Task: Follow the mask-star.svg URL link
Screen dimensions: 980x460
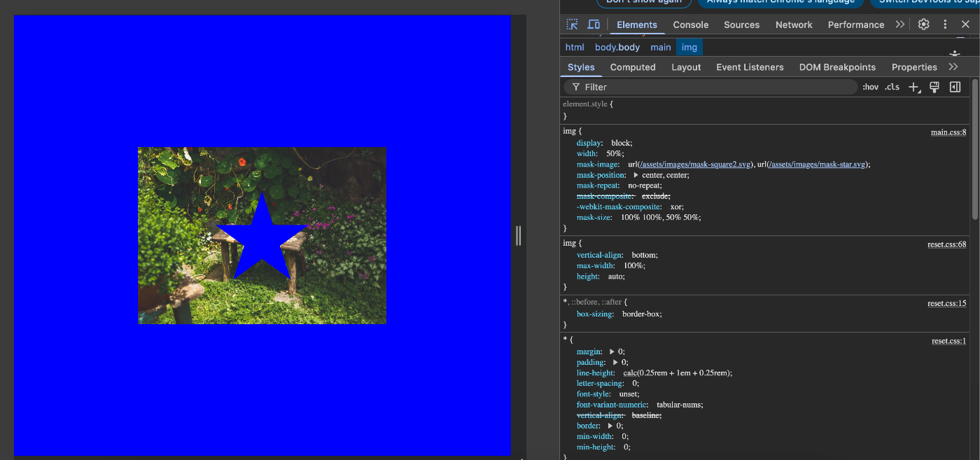Action: (818, 165)
